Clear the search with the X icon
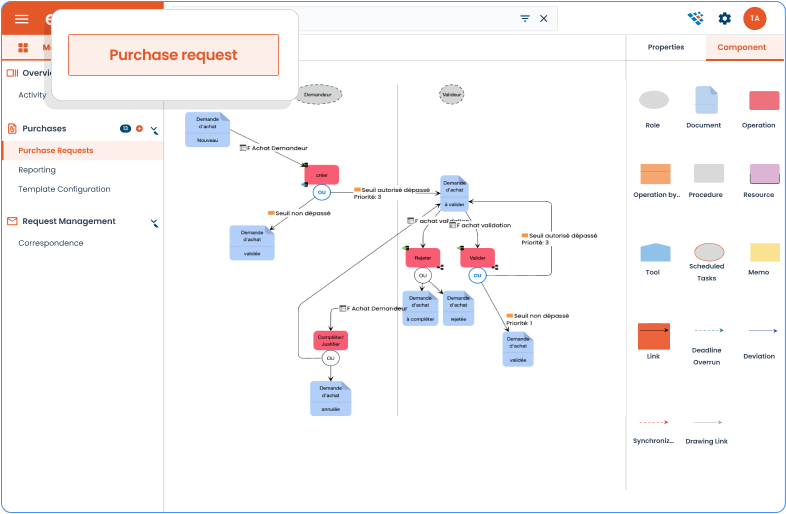Image resolution: width=786 pixels, height=514 pixels. tap(543, 19)
